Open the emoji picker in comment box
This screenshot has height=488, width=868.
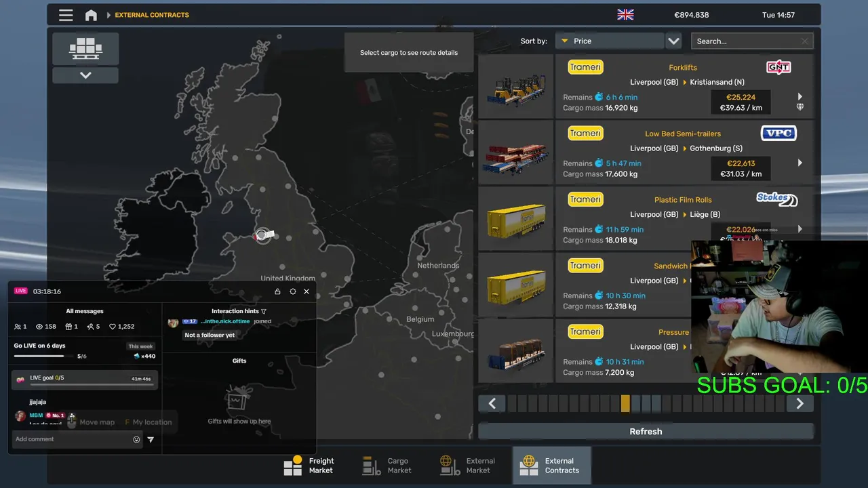(x=136, y=440)
